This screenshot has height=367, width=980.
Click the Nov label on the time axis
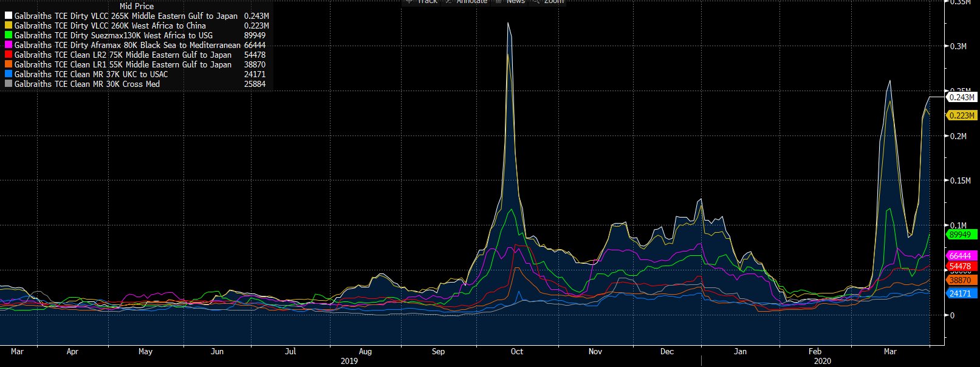click(x=595, y=352)
